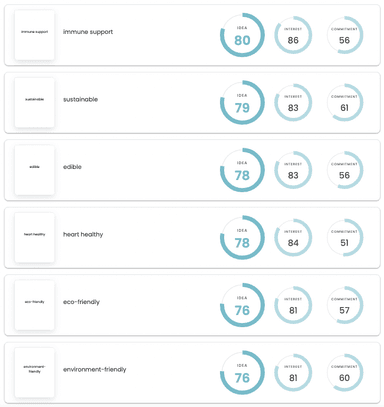Open the edible idea title text
Screen dimensions: 384x407
[72, 167]
